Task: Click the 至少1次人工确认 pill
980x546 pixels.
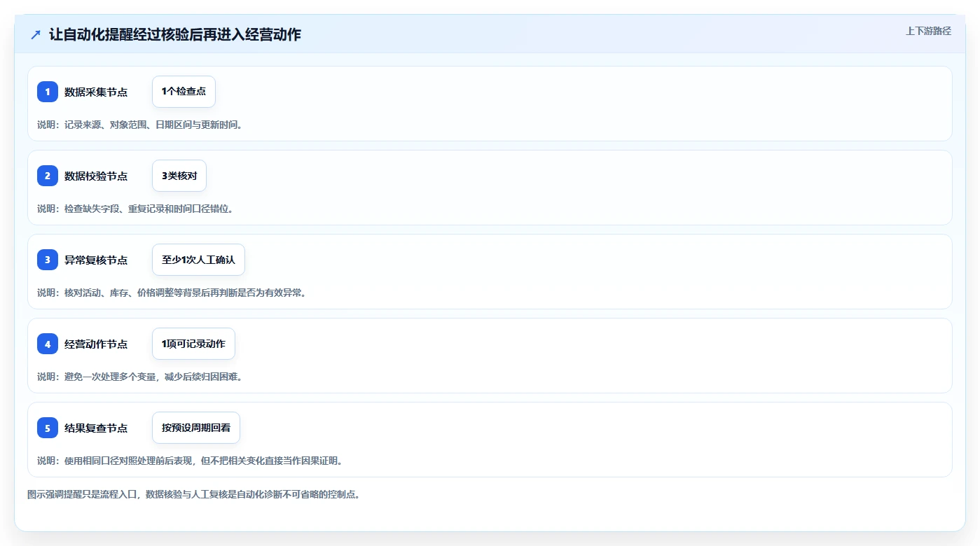Action: click(198, 260)
